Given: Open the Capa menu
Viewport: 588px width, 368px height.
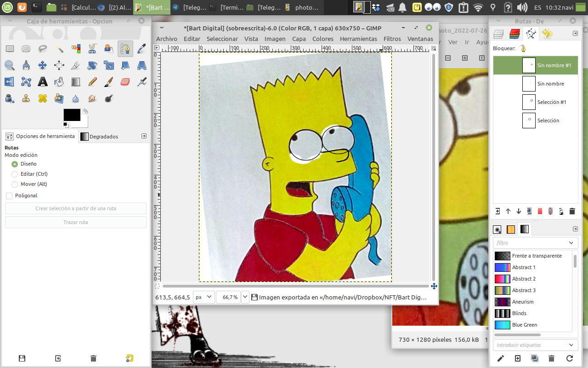Looking at the screenshot, I should (299, 39).
